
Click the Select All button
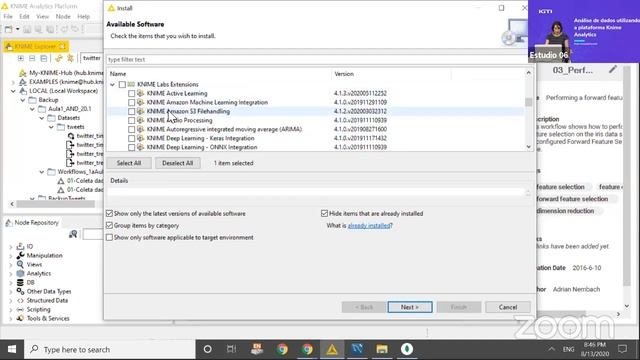coord(129,163)
